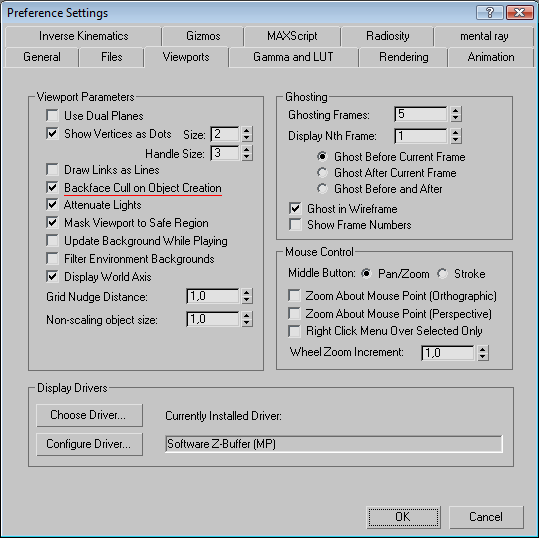
Task: Click the Ghosting Frames input field
Action: (x=421, y=114)
